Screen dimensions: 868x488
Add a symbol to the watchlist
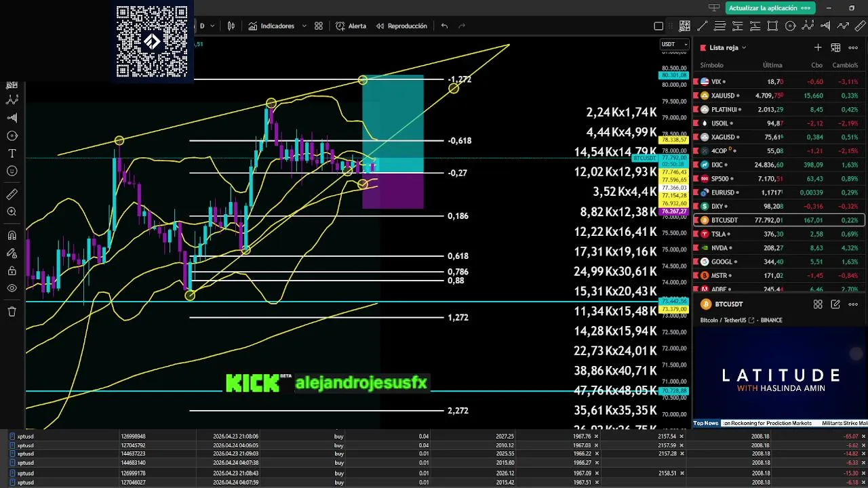pyautogui.click(x=818, y=47)
